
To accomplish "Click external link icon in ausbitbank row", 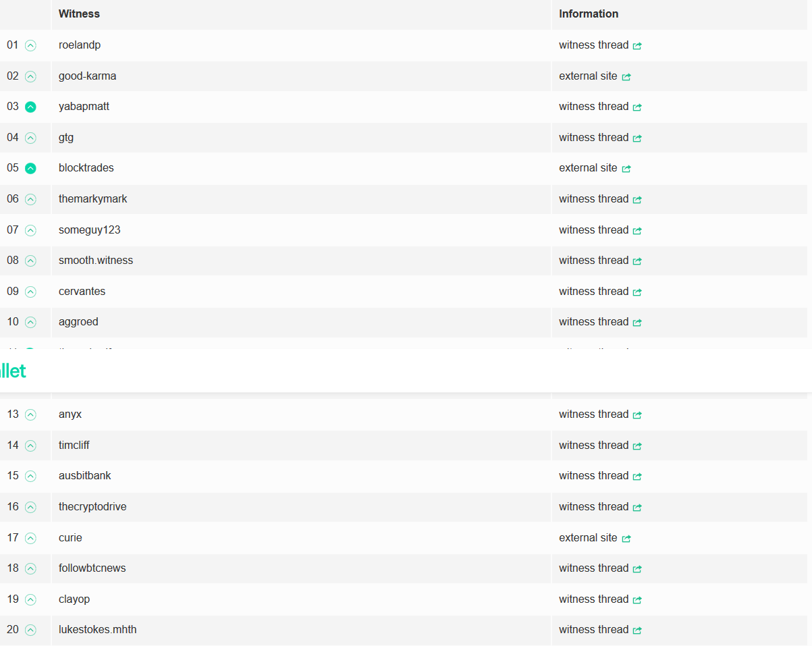I will coord(637,476).
